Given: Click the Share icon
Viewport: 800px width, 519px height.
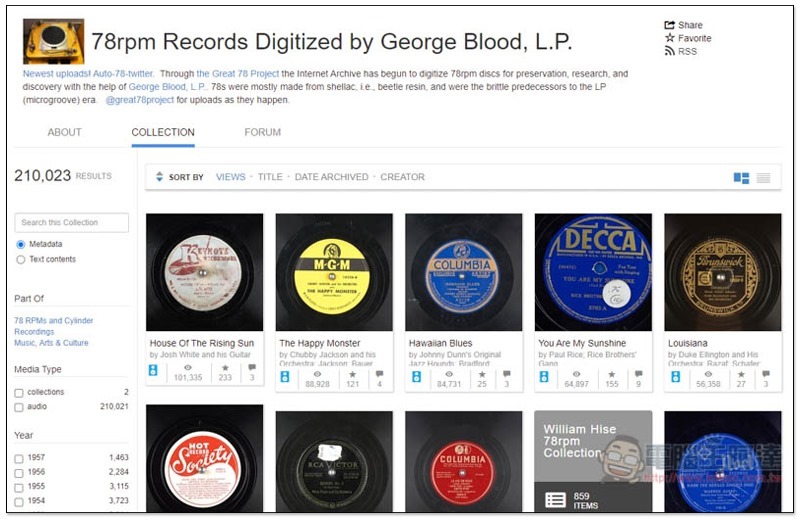Looking at the screenshot, I should coord(669,25).
